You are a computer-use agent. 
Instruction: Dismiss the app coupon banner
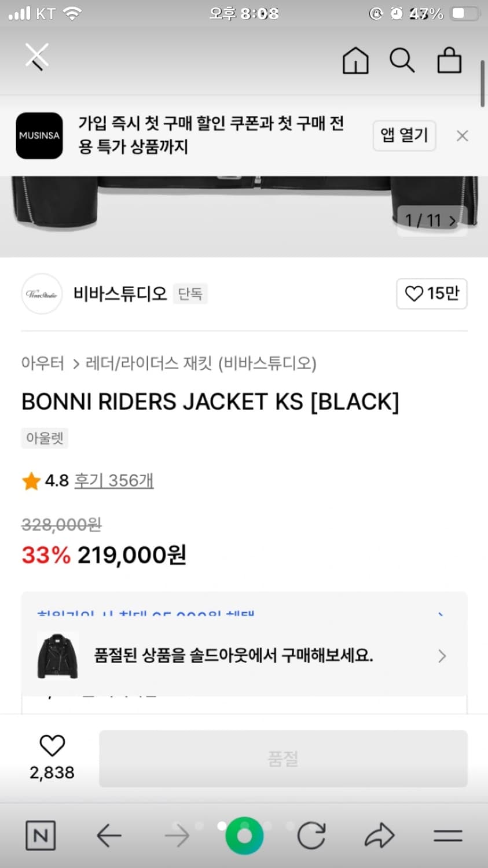pos(462,136)
